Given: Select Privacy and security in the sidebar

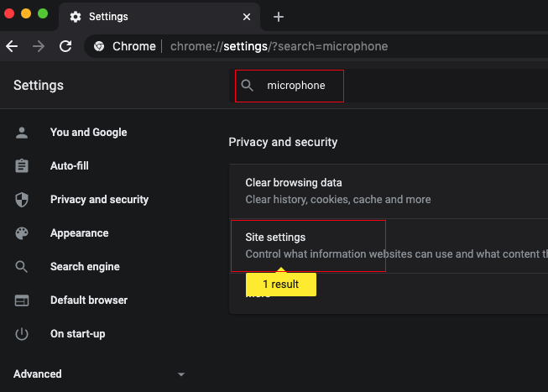Looking at the screenshot, I should pyautogui.click(x=99, y=200).
